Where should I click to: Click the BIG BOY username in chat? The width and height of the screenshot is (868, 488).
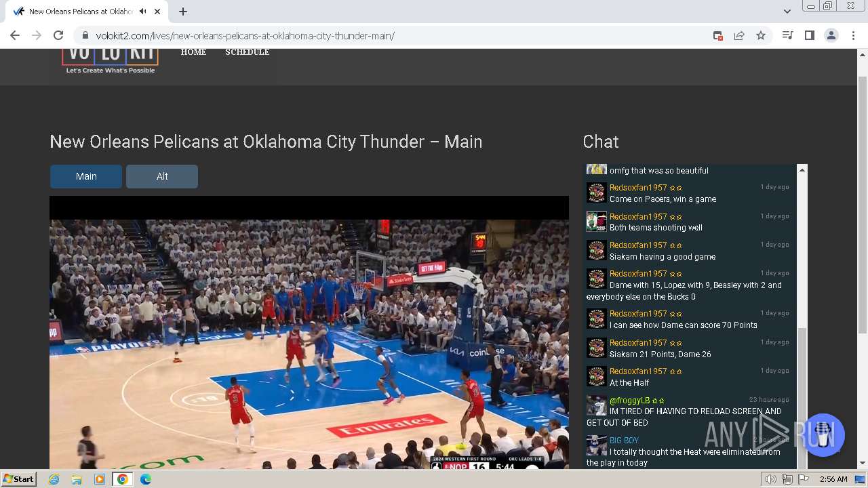[x=624, y=441]
